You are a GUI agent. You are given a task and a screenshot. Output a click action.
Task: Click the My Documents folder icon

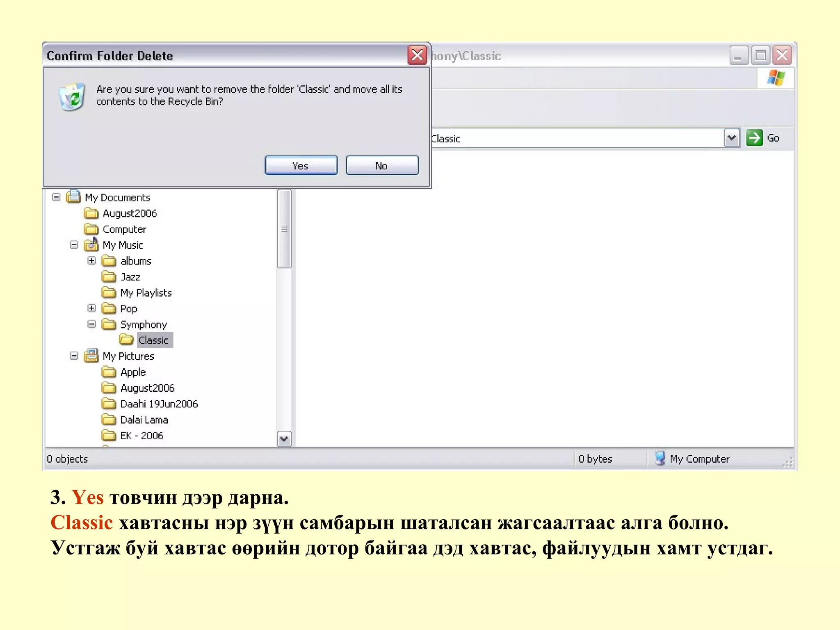[x=73, y=197]
